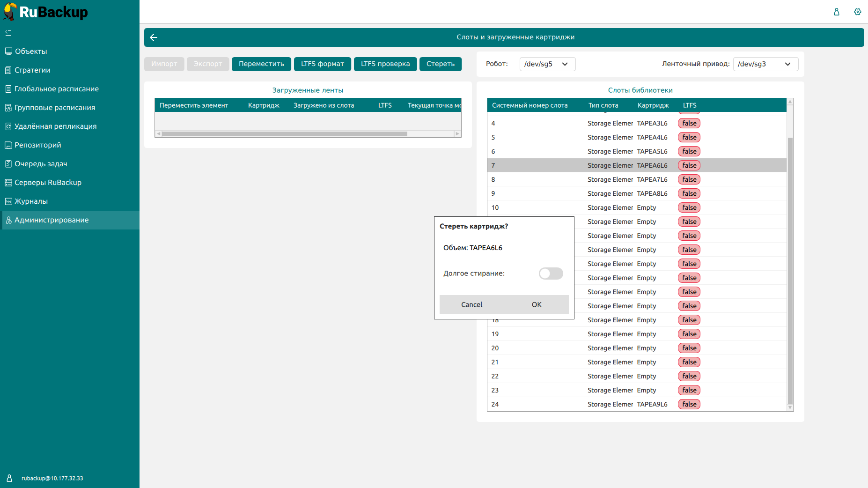Screen dimensions: 868x488
Task: Open the user profile icon at top right
Action: 836,12
